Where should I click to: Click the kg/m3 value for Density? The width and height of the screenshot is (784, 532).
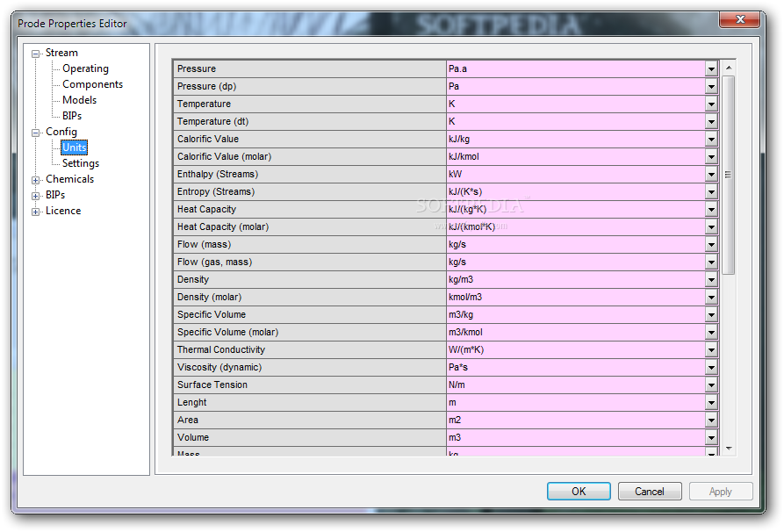[576, 279]
